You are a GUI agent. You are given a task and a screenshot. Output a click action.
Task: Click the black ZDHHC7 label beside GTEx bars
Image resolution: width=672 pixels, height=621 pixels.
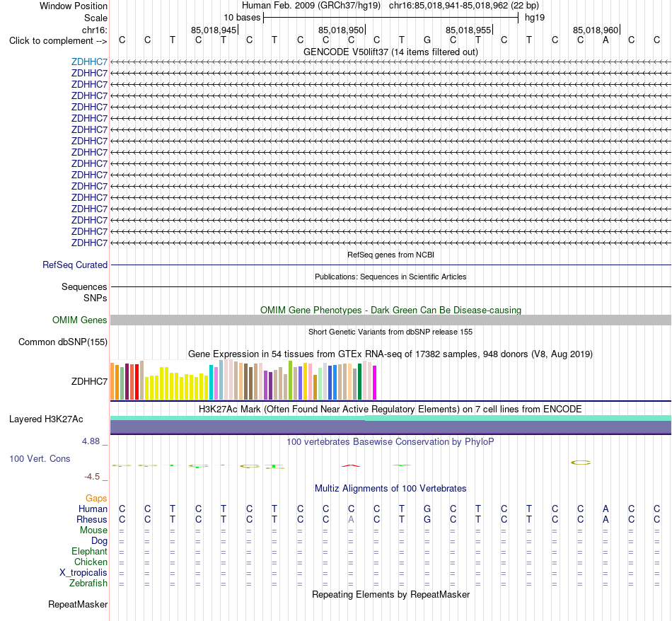tap(89, 381)
